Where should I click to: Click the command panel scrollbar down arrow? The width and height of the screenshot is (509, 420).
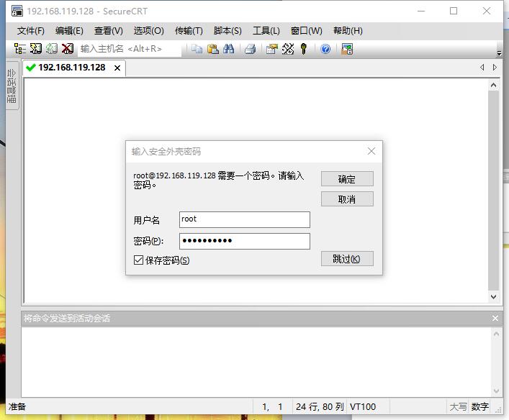click(496, 391)
